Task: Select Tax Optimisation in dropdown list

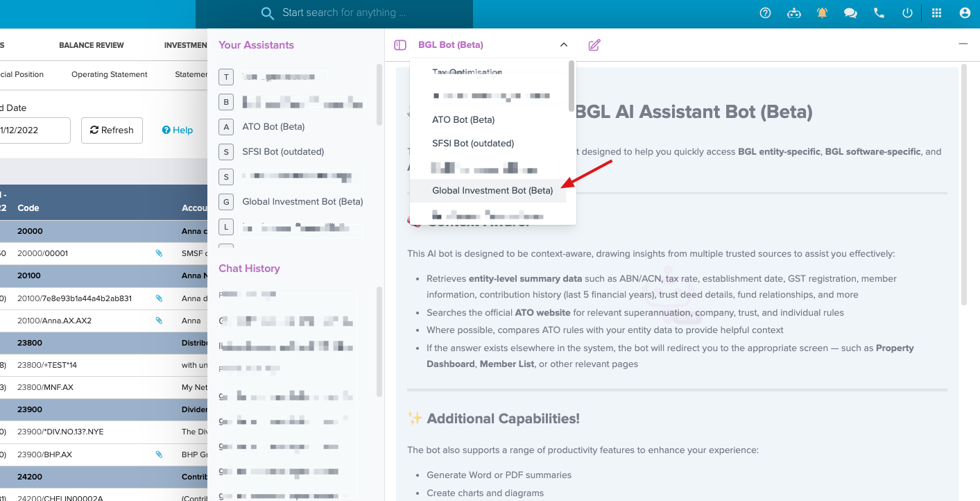Action: (x=488, y=71)
